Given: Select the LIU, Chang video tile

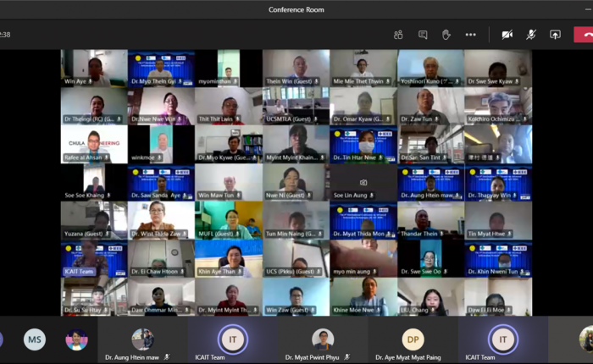Looking at the screenshot, I should coord(430,295).
